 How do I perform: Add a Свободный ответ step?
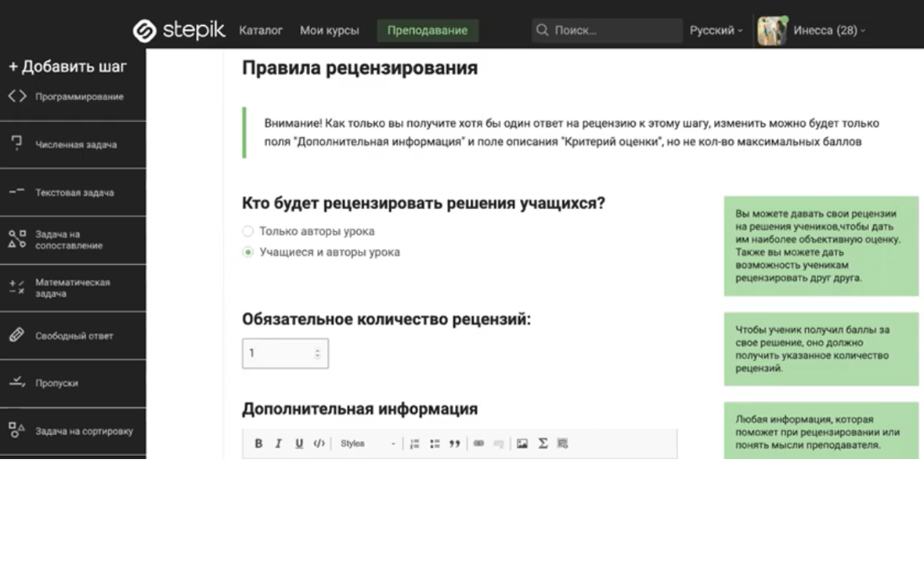click(74, 335)
